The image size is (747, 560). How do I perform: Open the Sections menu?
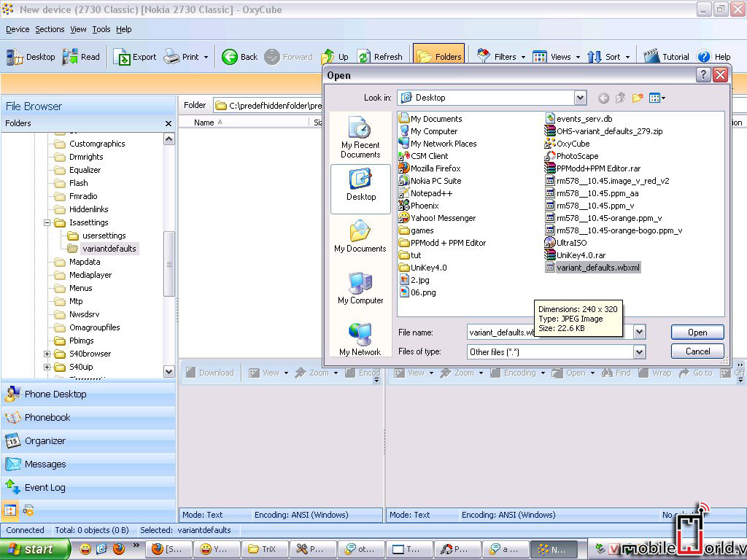tap(50, 29)
